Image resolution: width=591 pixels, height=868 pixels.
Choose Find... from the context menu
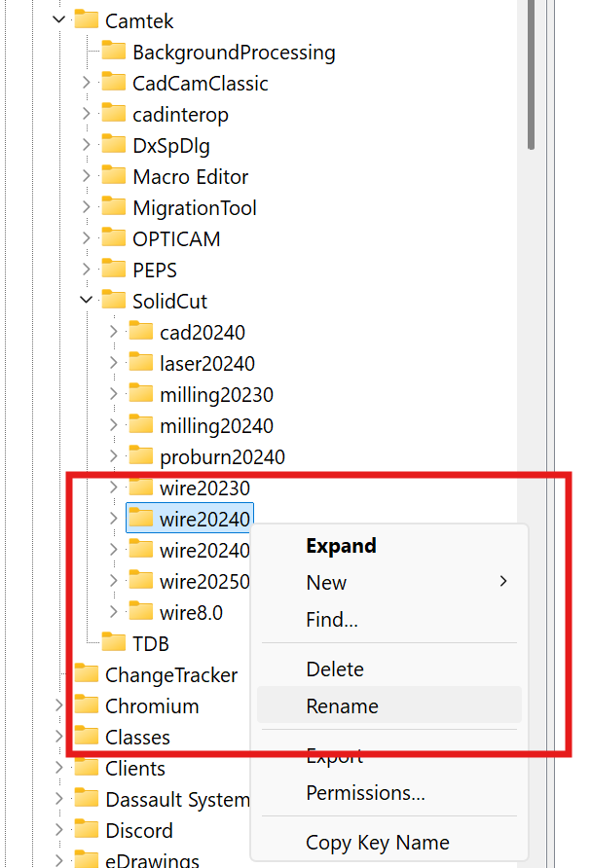[x=332, y=620]
